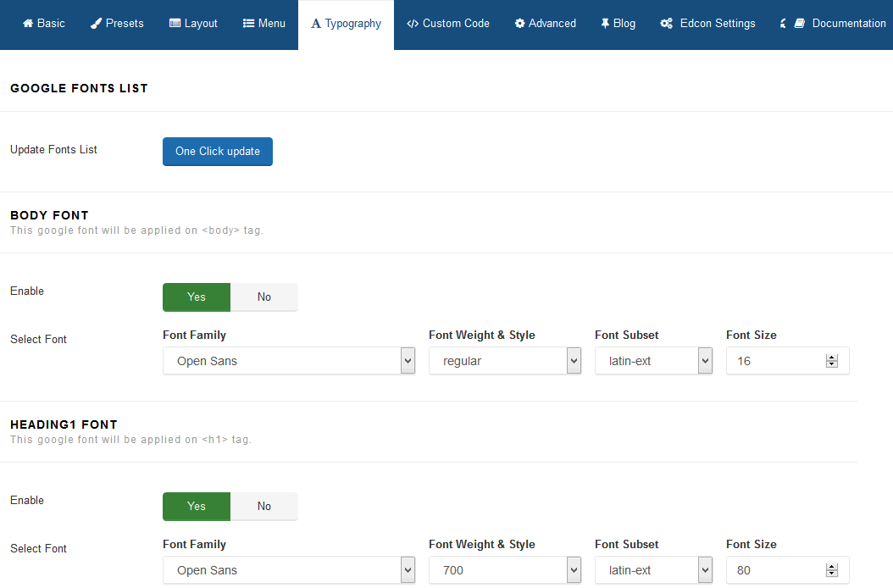Enable Body Font with the Yes toggle
The width and height of the screenshot is (893, 588).
197,297
